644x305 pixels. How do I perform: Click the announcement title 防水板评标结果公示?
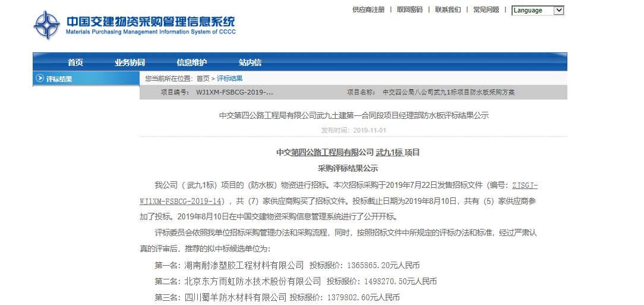(x=353, y=115)
